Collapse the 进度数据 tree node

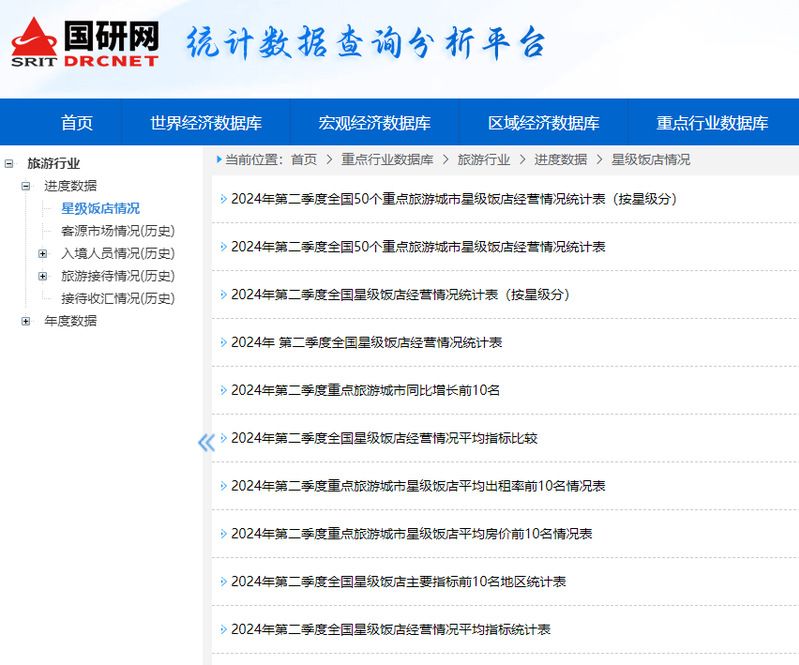tap(26, 186)
